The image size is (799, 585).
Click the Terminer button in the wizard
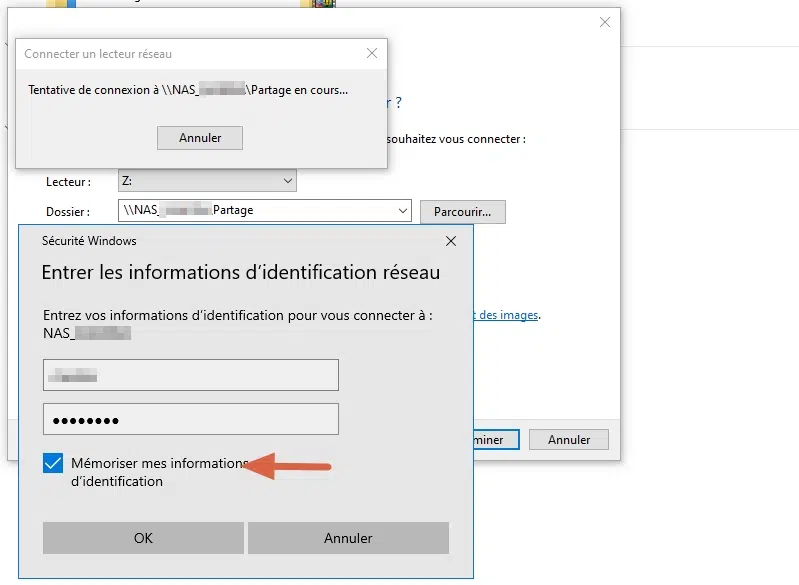493,440
